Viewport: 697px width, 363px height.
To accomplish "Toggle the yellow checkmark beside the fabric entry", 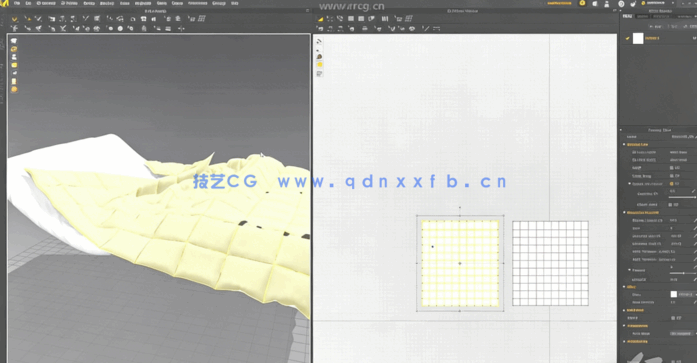I will [x=627, y=38].
